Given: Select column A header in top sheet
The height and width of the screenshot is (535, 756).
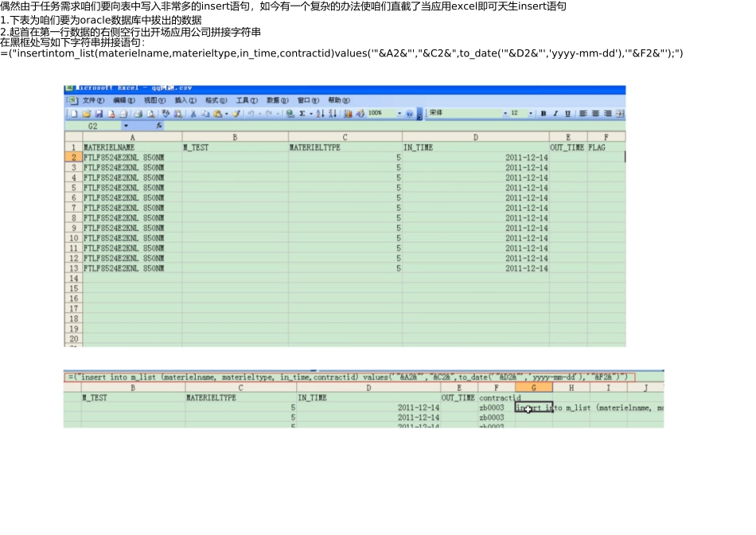Looking at the screenshot, I should pos(133,137).
